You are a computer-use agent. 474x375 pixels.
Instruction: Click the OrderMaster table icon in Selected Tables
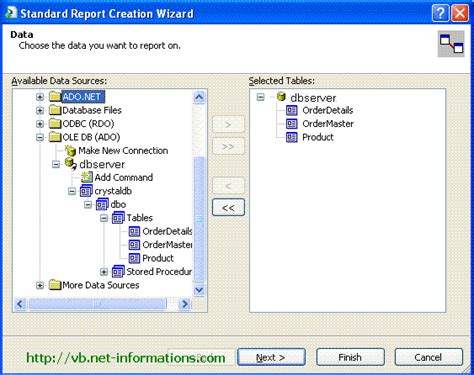point(292,124)
